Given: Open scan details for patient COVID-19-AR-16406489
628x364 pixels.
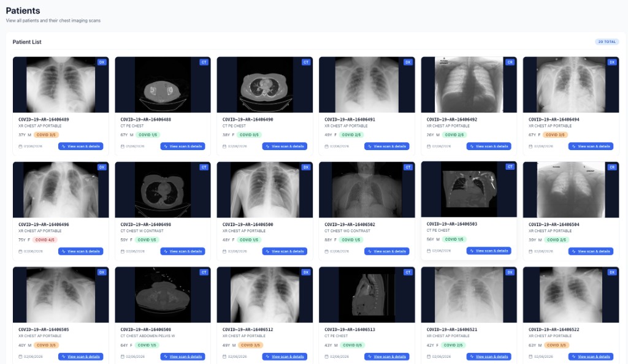Looking at the screenshot, I should coord(80,146).
